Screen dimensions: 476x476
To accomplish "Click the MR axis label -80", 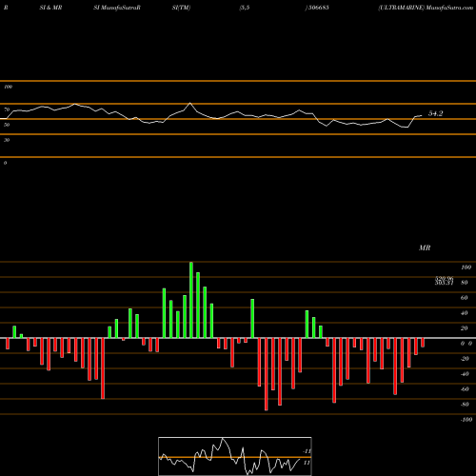I will (465, 405).
